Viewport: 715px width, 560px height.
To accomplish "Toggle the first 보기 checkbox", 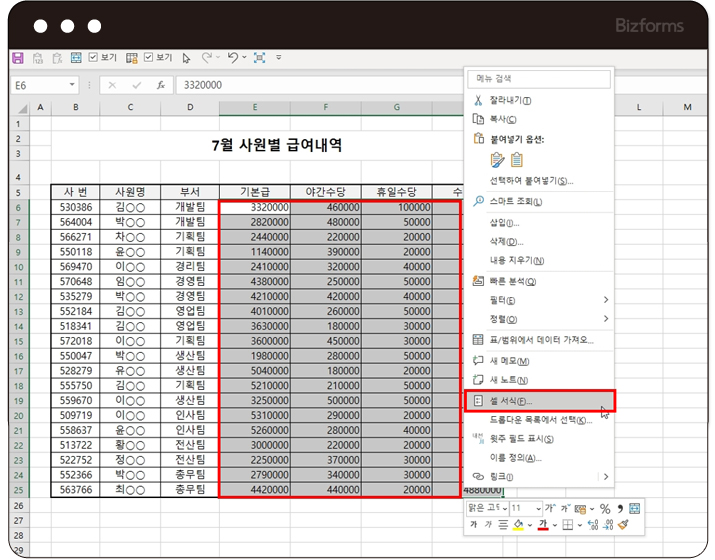I will 93,58.
